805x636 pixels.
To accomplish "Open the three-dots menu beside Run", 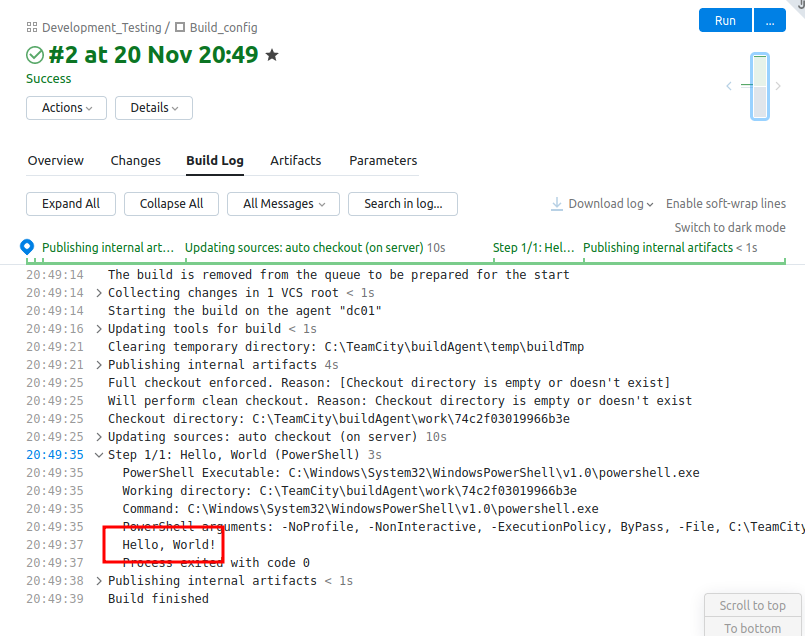I will (769, 21).
